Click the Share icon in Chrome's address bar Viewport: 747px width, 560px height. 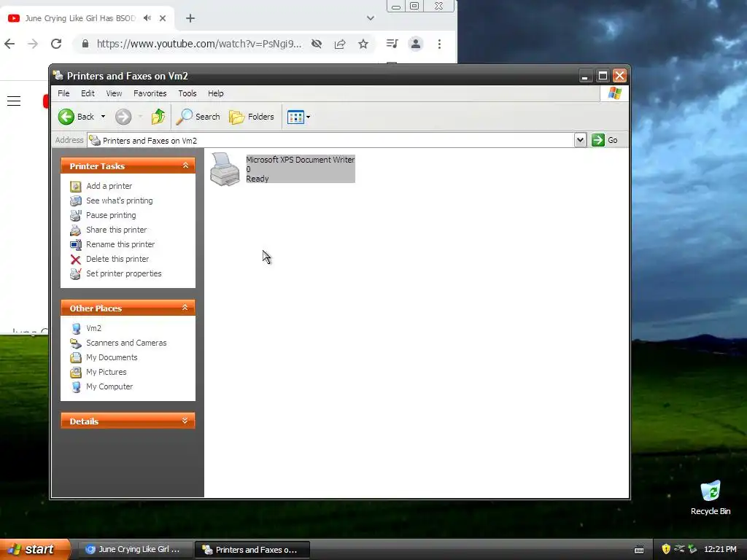pyautogui.click(x=340, y=44)
